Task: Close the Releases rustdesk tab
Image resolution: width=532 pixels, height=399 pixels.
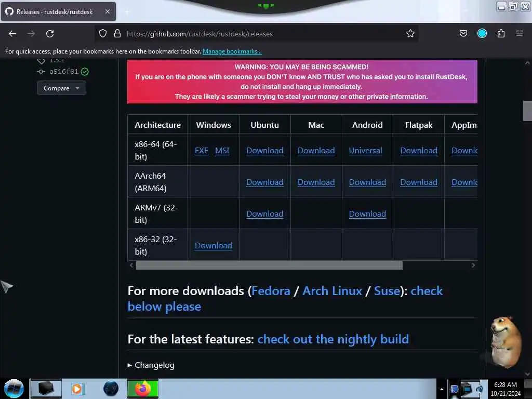Action: pos(107,11)
